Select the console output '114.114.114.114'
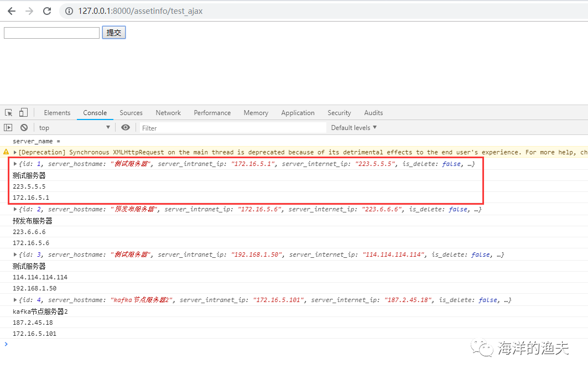This screenshot has width=588, height=374. 40,277
